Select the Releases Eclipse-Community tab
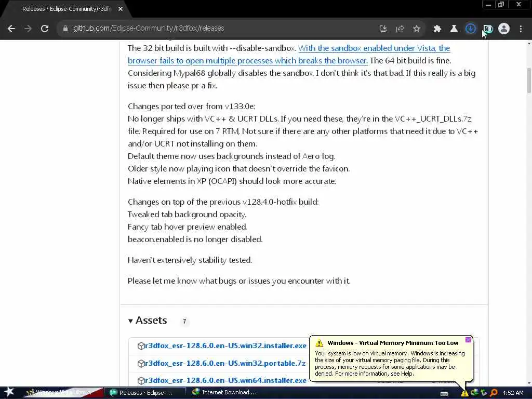Image resolution: width=532 pixels, height=399 pixels. coord(66,9)
